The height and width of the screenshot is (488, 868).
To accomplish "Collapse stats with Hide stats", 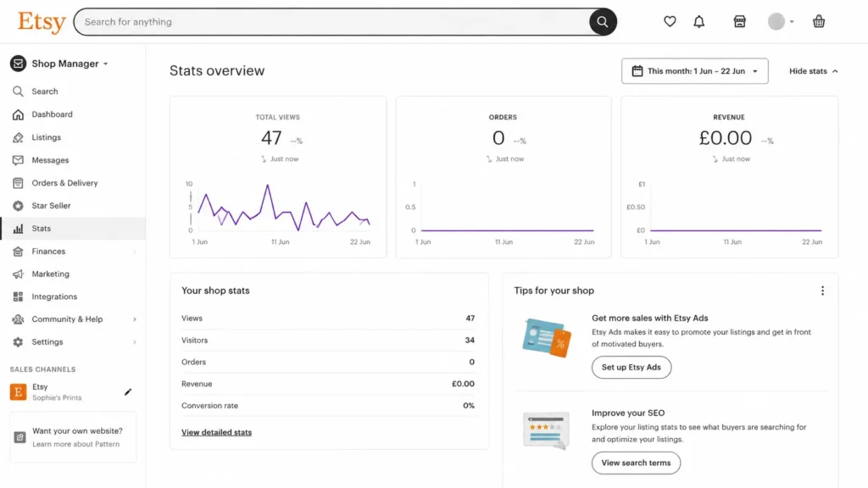I will pos(813,71).
